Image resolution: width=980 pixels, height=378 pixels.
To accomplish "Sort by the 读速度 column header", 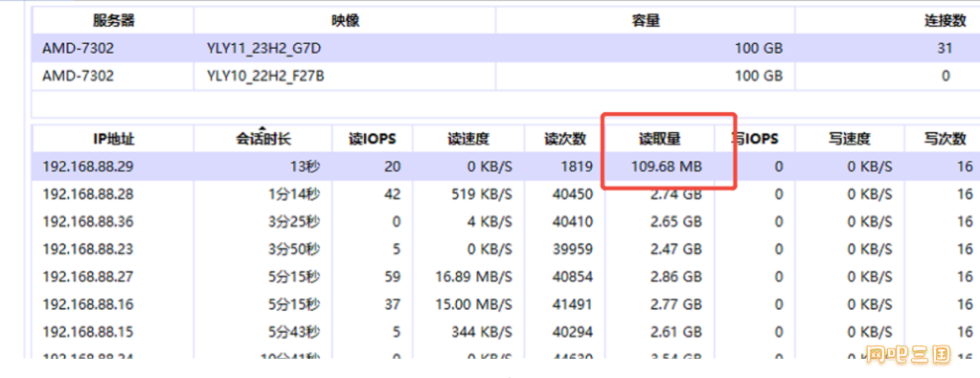I will pyautogui.click(x=468, y=139).
